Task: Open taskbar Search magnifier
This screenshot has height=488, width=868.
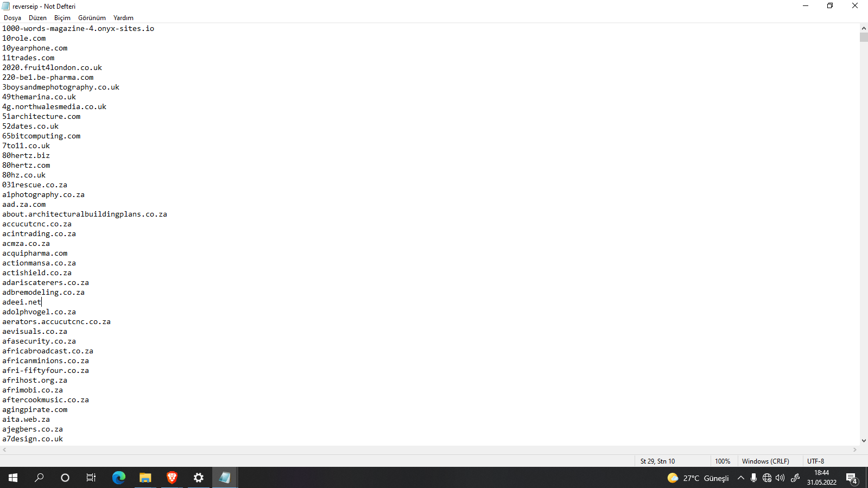Action: pyautogui.click(x=39, y=478)
